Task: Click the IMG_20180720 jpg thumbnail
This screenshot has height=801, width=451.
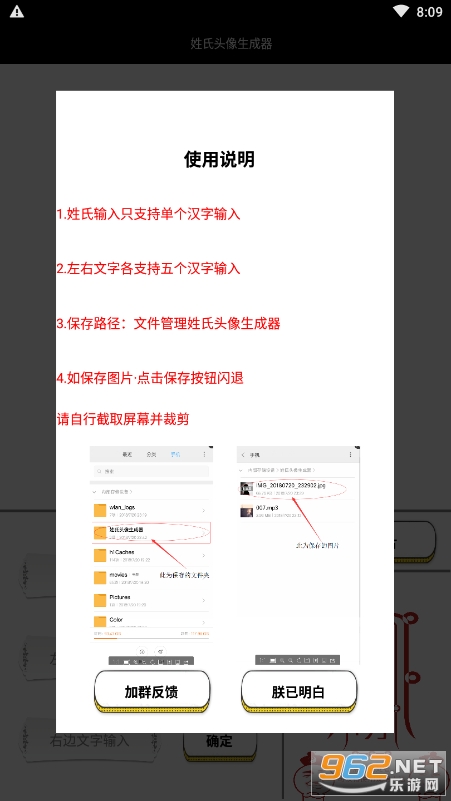Action: 247,488
